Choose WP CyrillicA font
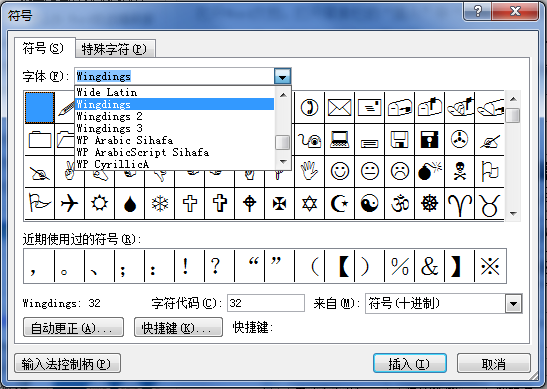The height and width of the screenshot is (389, 547). 175,164
